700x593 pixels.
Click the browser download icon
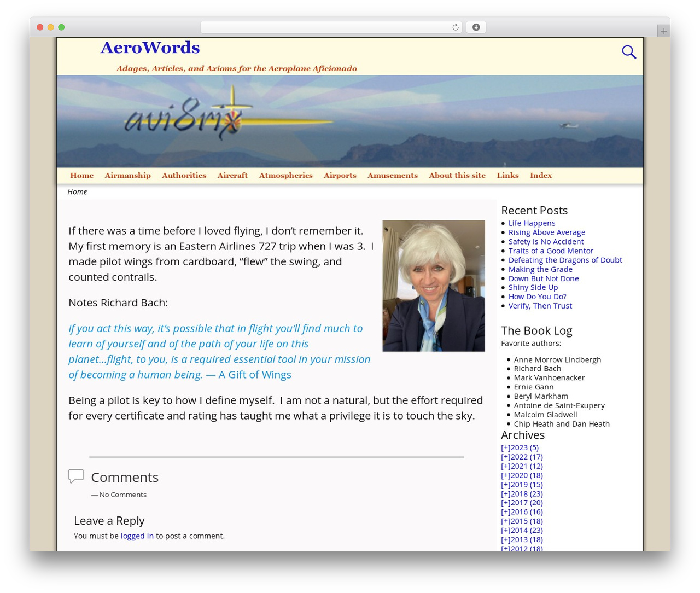(476, 27)
